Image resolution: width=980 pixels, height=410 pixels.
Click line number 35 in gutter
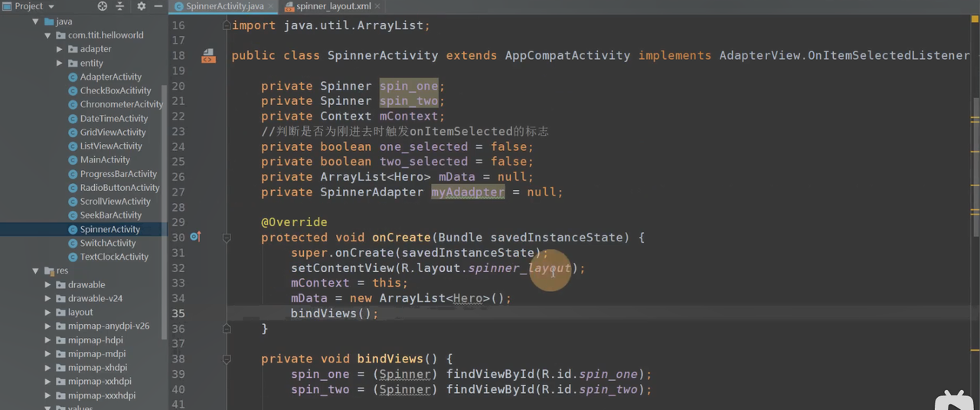coord(178,313)
